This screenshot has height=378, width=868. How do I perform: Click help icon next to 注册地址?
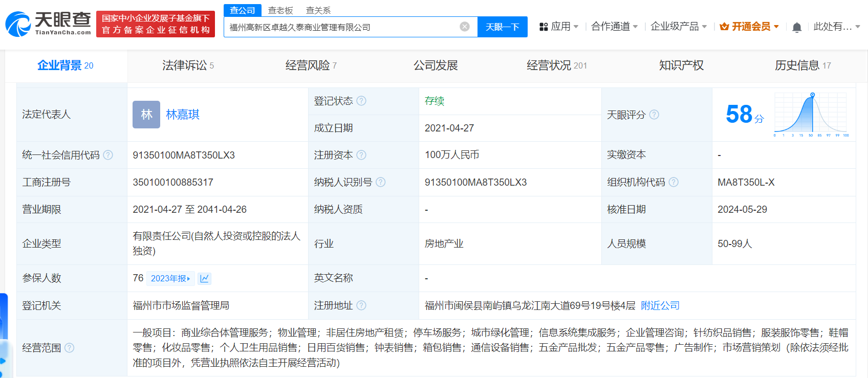361,305
